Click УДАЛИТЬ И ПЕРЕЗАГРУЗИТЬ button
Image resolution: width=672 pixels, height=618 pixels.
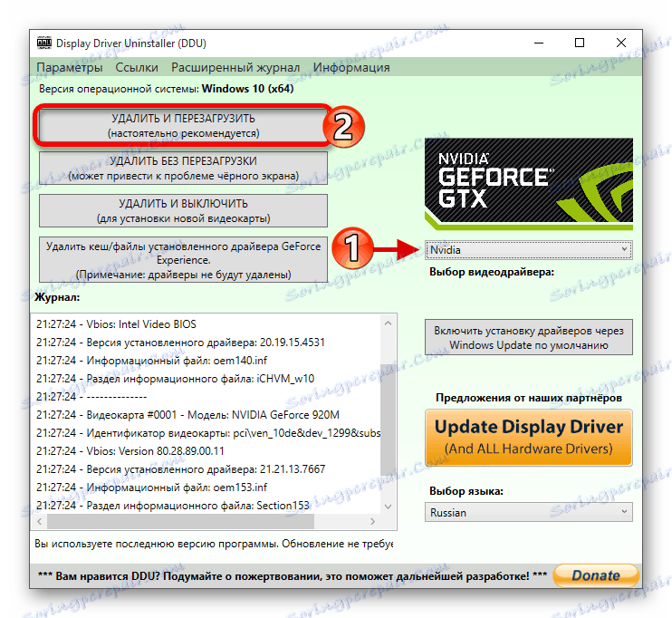[x=183, y=125]
